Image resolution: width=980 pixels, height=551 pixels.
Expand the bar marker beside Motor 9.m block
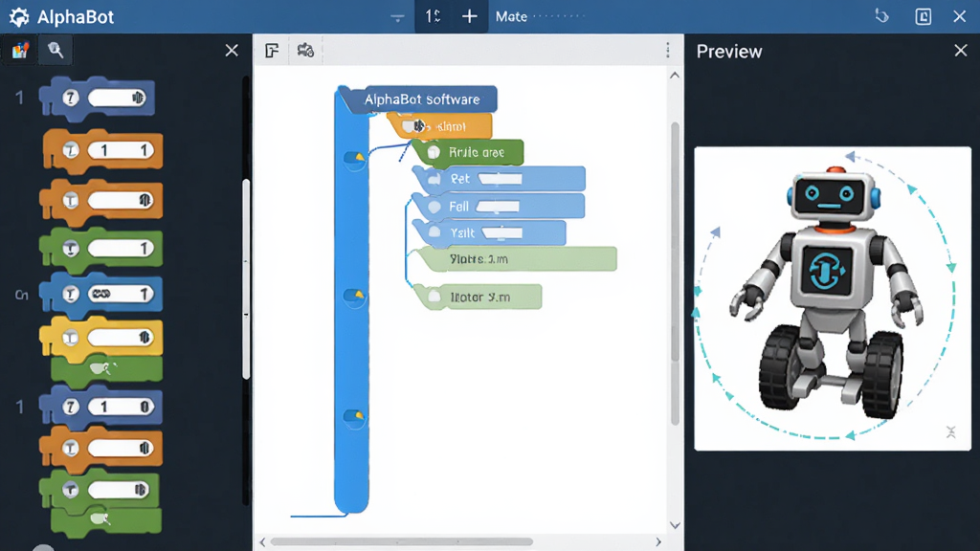354,296
